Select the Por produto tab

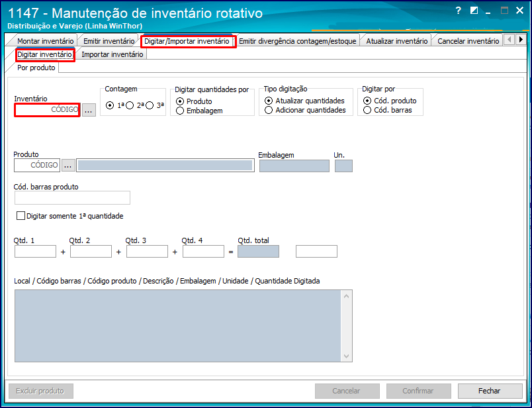pos(36,68)
